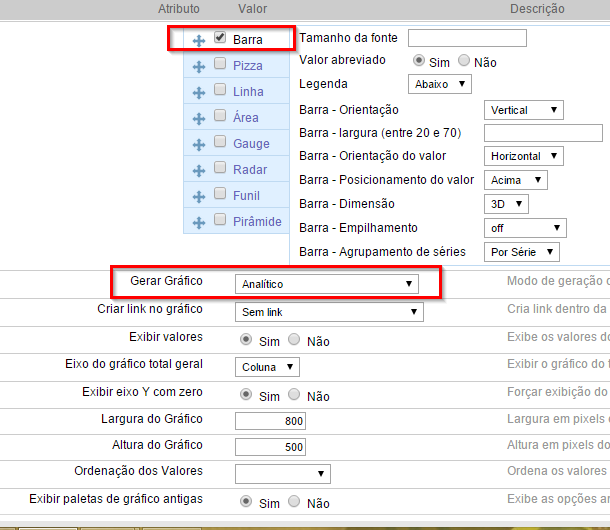Click the drag handle icon next to Pizza
Viewport: 610px width, 530px height.
coord(199,66)
